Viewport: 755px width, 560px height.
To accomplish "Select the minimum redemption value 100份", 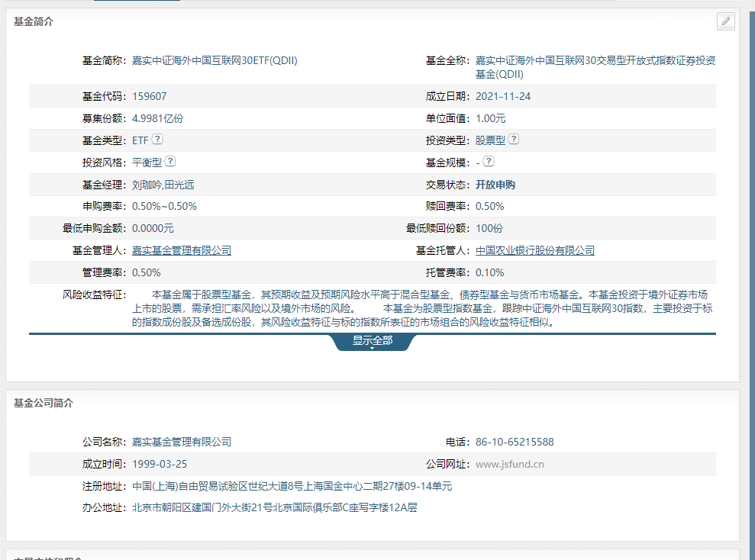I will [x=489, y=229].
